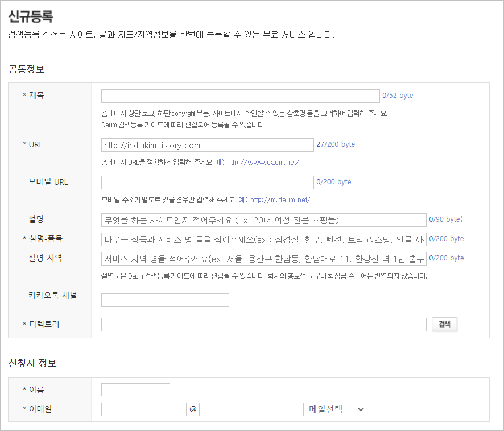
Task: Click the 검색 button beside 디렉토리
Action: coord(444,324)
